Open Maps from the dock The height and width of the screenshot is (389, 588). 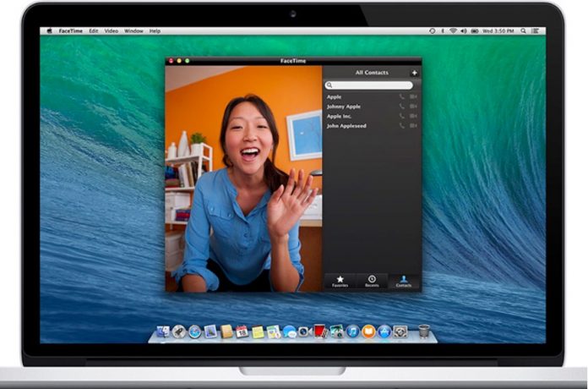pyautogui.click(x=274, y=332)
